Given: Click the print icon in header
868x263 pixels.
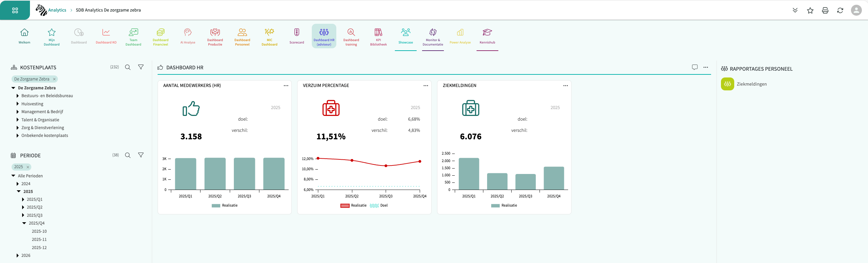Looking at the screenshot, I should point(825,11).
